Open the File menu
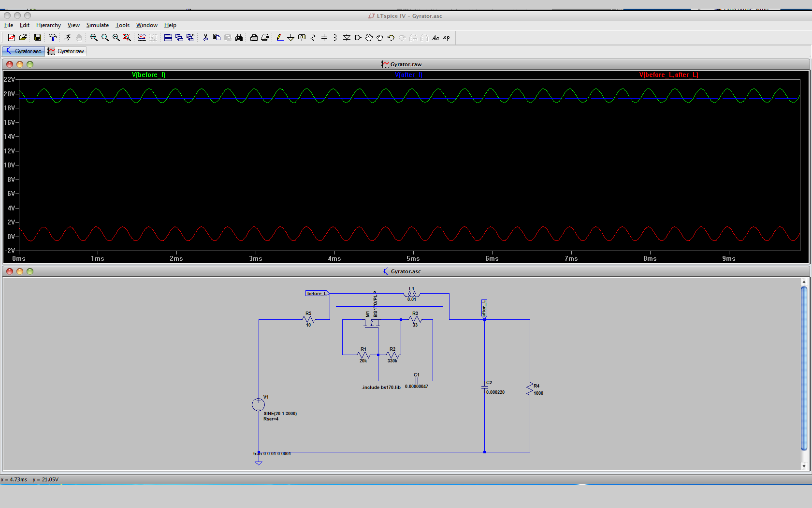The image size is (812, 508). coord(9,25)
